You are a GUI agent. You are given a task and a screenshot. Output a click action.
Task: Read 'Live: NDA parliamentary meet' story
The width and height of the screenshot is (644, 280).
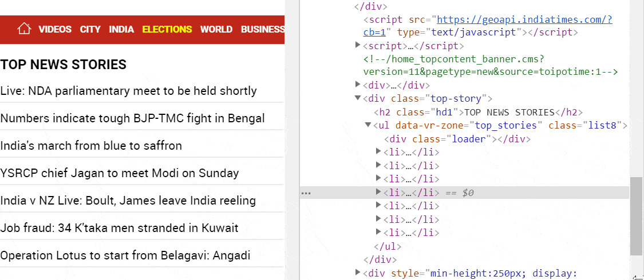pyautogui.click(x=129, y=91)
